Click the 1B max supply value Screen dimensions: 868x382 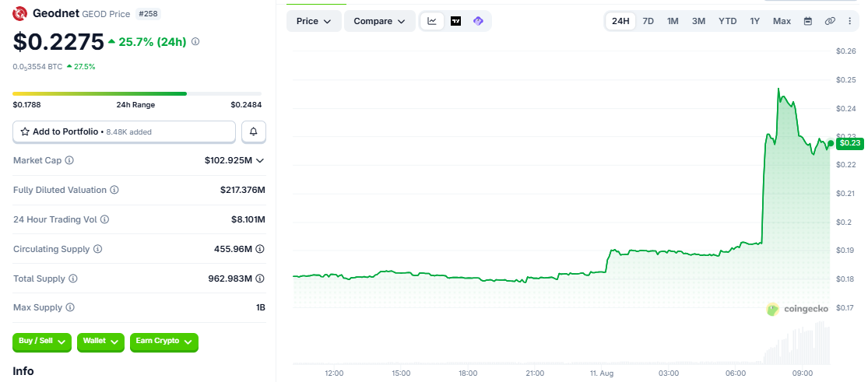click(261, 307)
